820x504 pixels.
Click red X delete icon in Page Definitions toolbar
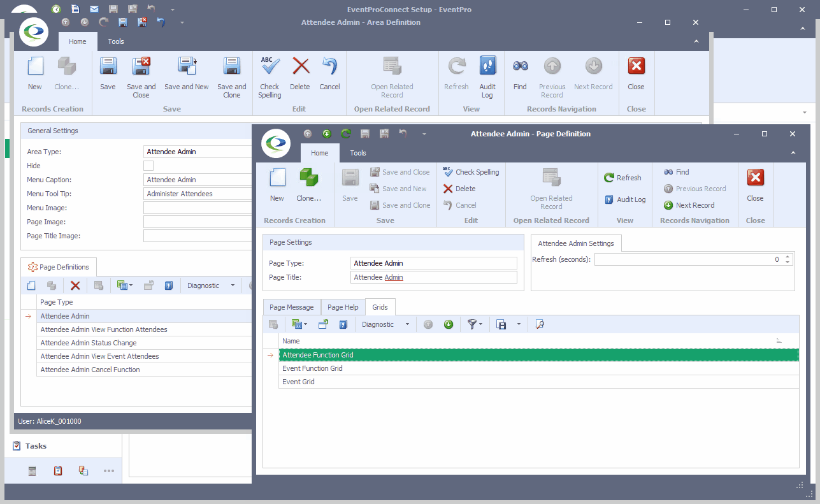(75, 285)
